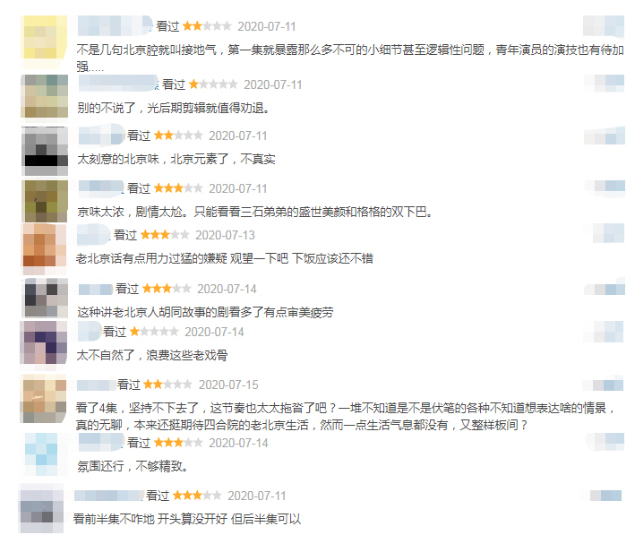Click avatar beside '看了4集，坚持不下去了' review
This screenshot has width=640, height=553.
[44, 399]
